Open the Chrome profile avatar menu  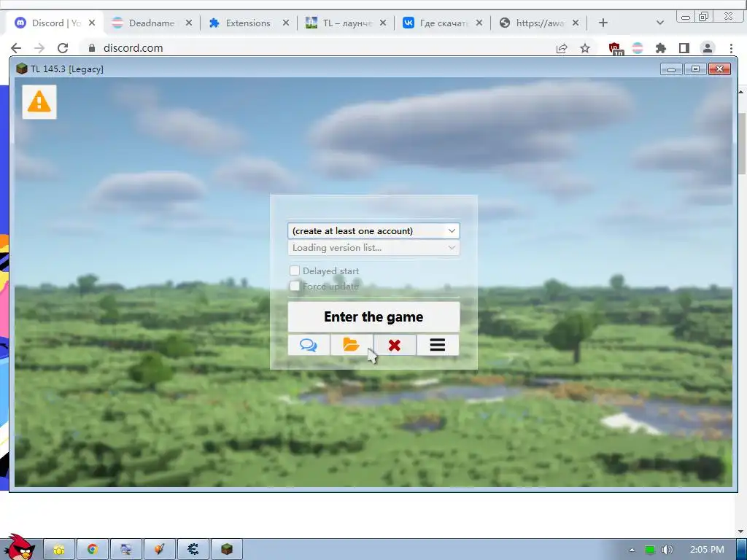[708, 48]
